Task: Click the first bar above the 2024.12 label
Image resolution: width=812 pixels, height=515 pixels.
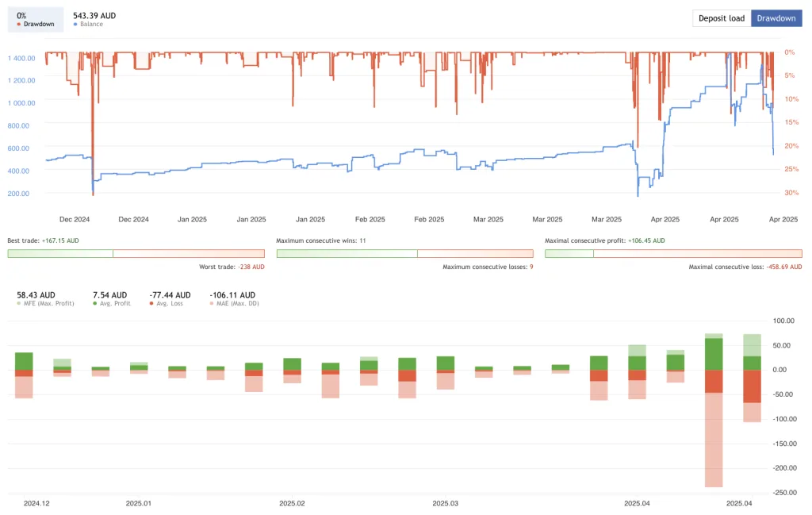Action: pyautogui.click(x=24, y=373)
